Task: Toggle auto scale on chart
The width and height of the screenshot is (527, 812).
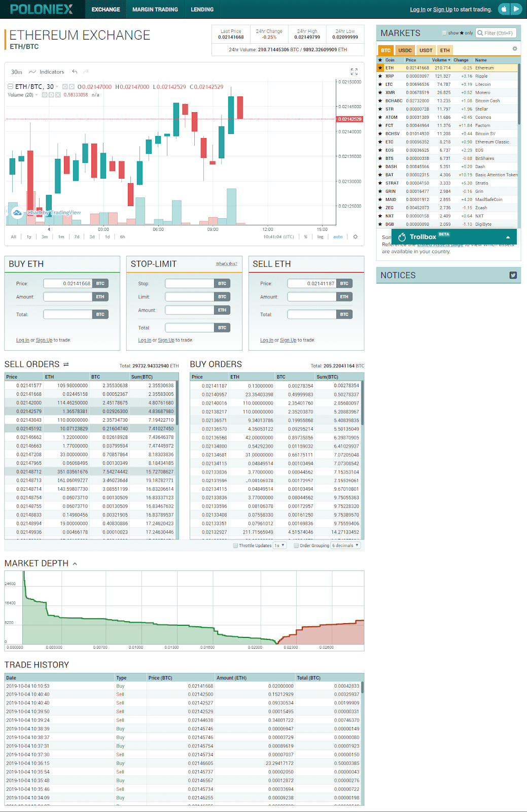Action: coord(338,236)
